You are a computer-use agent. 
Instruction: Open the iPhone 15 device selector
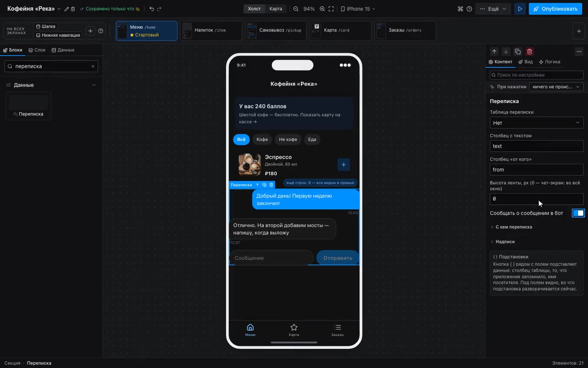point(358,9)
